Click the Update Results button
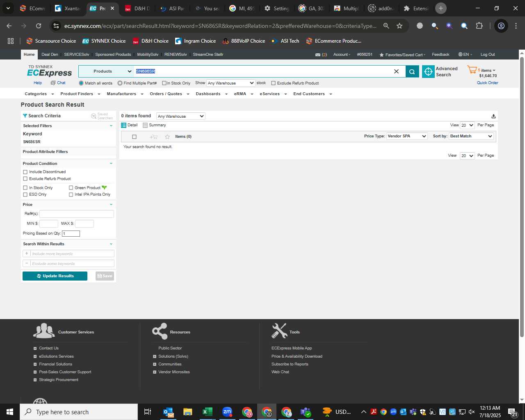Image resolution: width=525 pixels, height=420 pixels. pyautogui.click(x=55, y=276)
